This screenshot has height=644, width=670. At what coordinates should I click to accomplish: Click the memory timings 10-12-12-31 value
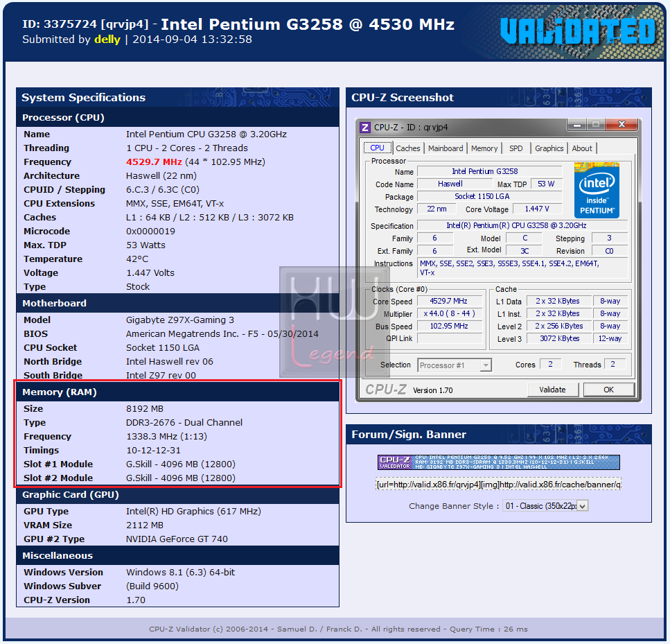(x=153, y=451)
